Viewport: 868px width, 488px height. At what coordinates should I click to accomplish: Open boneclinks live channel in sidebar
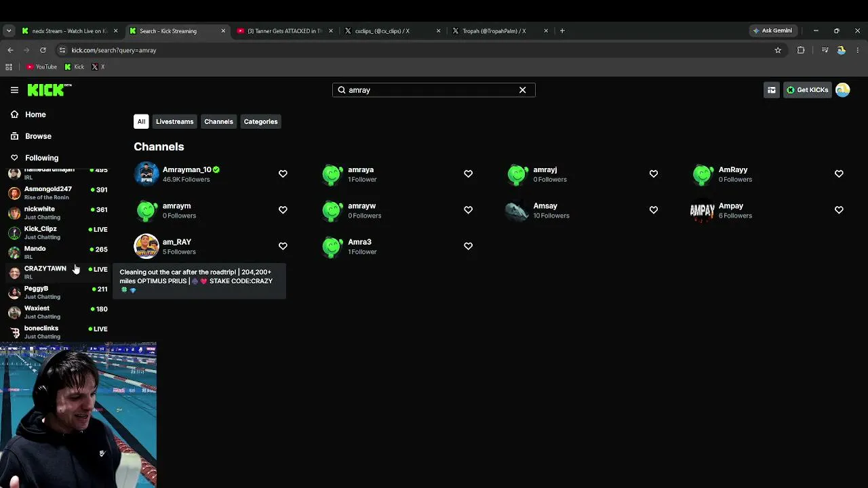pos(58,332)
